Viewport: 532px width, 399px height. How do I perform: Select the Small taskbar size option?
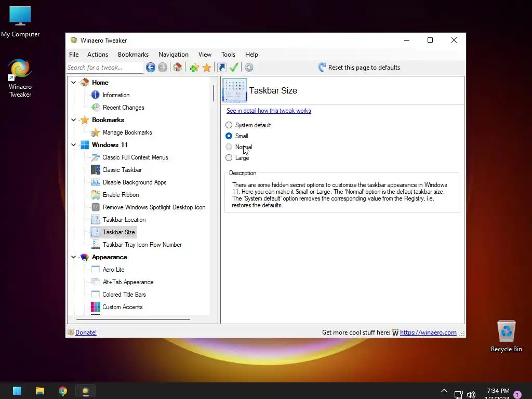(x=229, y=136)
